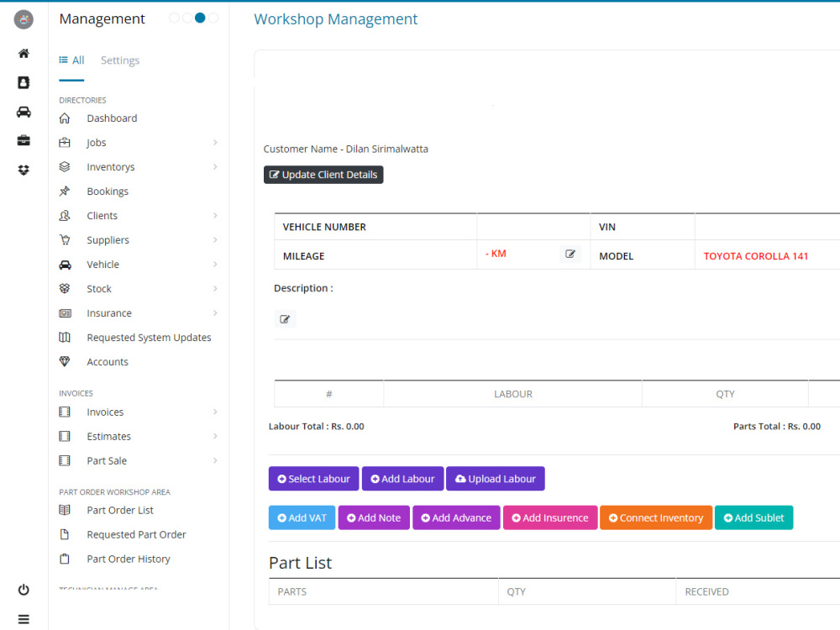Viewport: 840px width, 630px height.
Task: Edit description using the pencil icon
Action: point(285,319)
